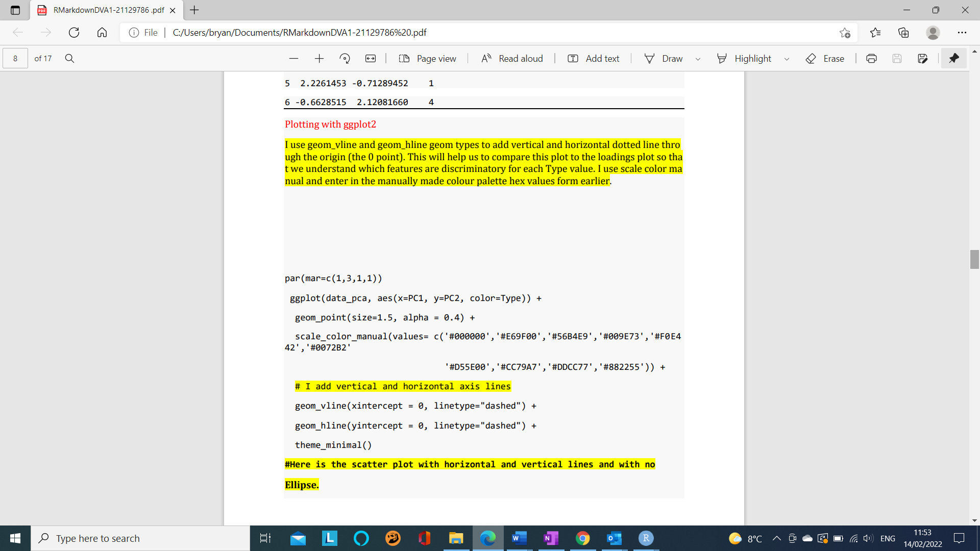The height and width of the screenshot is (551, 980).
Task: Zoom in on the document
Action: click(319, 58)
